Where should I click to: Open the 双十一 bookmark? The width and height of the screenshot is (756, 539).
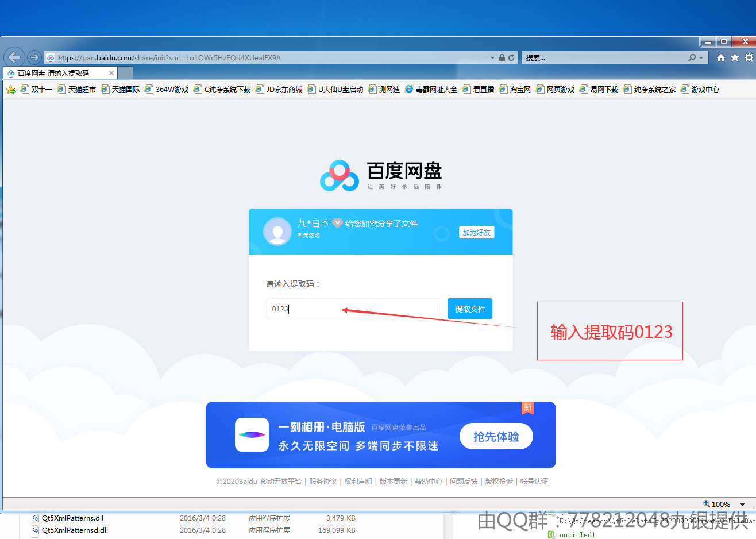36,89
